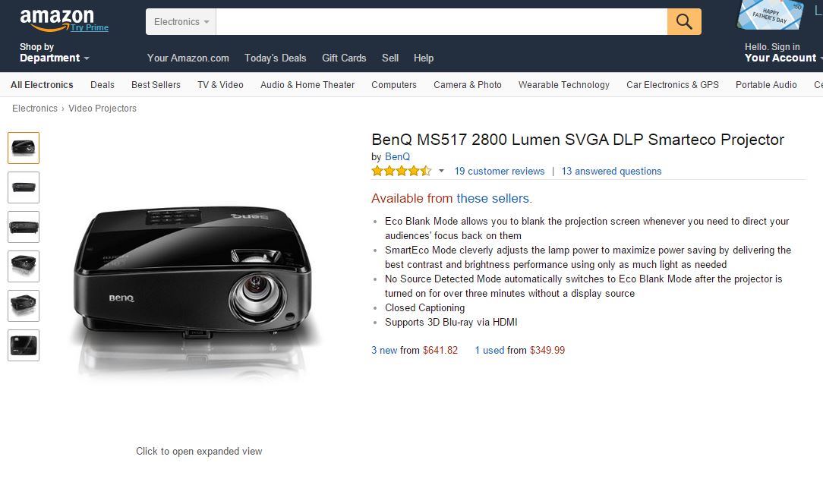Viewport: 823px width, 504px height.
Task: Click the orange search magnifier button
Action: pyautogui.click(x=684, y=21)
